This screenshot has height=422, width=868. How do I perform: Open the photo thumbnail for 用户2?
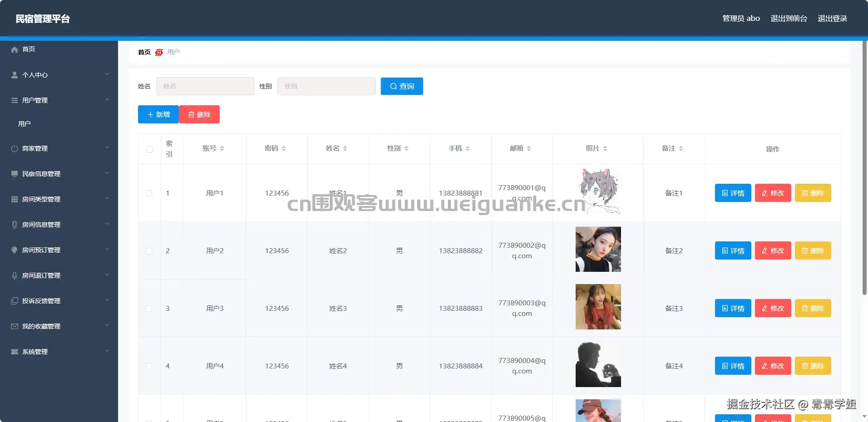click(598, 249)
